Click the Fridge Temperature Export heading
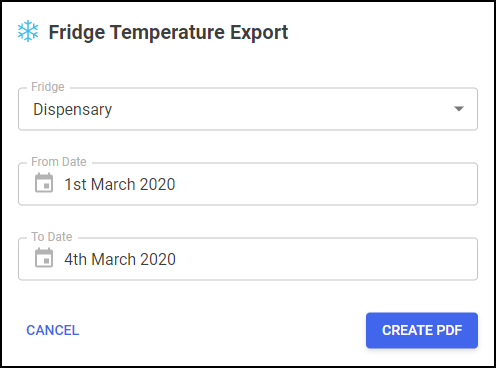 (168, 32)
